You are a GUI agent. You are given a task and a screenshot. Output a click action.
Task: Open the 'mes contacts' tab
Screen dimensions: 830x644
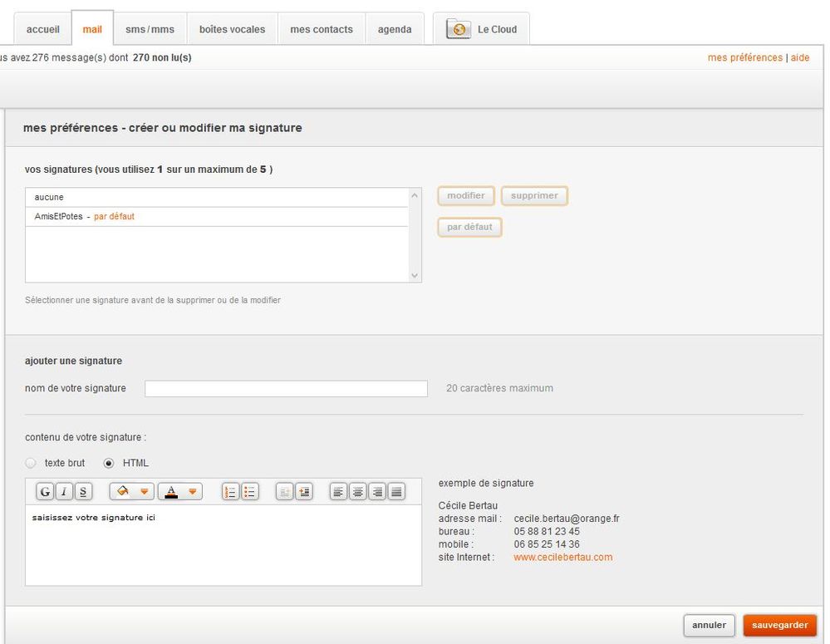coord(322,29)
